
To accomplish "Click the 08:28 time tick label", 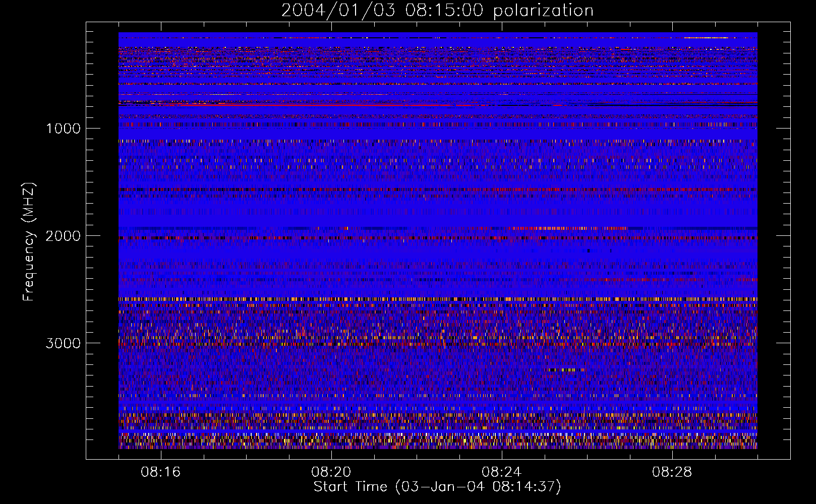I will coord(672,472).
